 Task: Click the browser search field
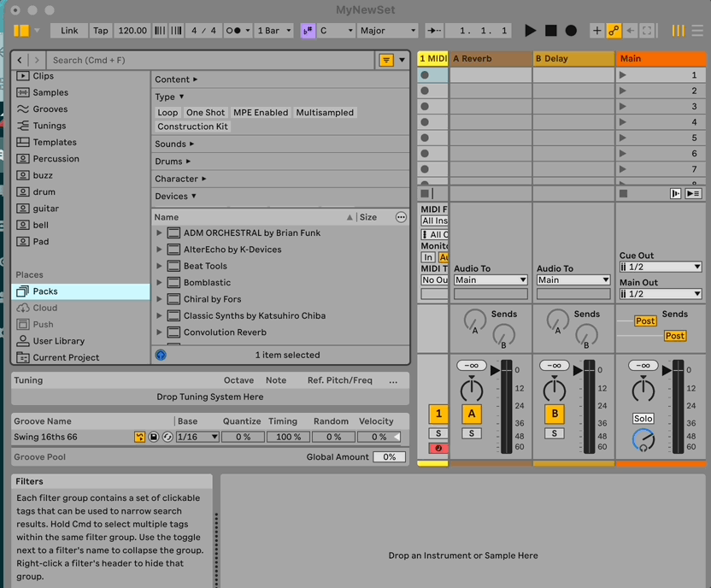pos(209,61)
